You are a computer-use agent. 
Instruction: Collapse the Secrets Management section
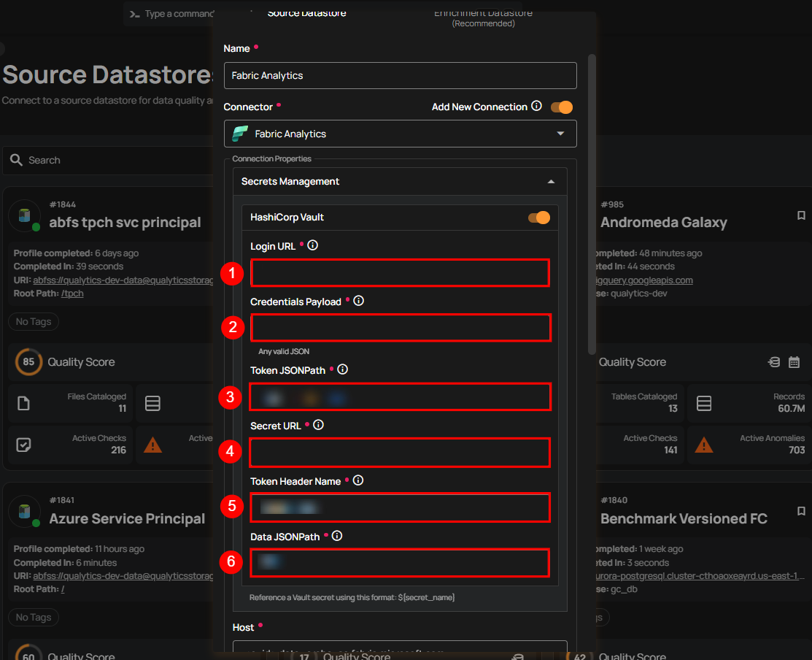[x=551, y=182]
